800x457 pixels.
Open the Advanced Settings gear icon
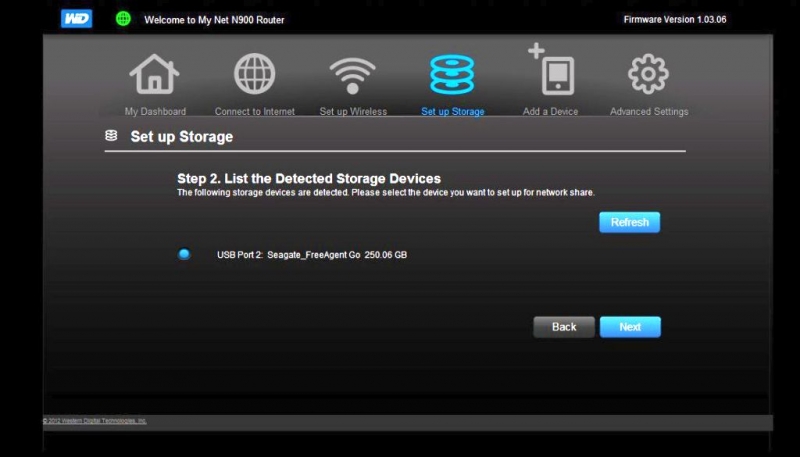(x=648, y=74)
